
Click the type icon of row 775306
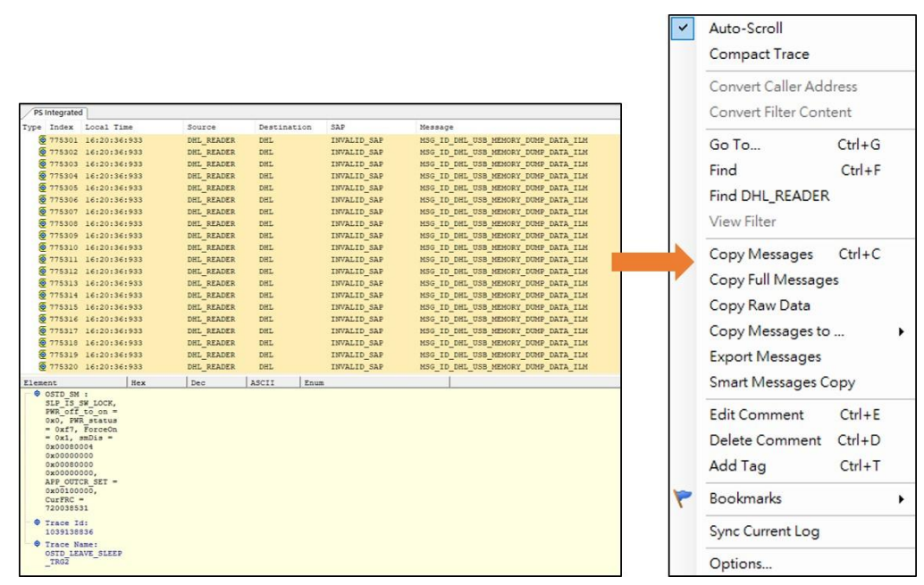[x=42, y=200]
